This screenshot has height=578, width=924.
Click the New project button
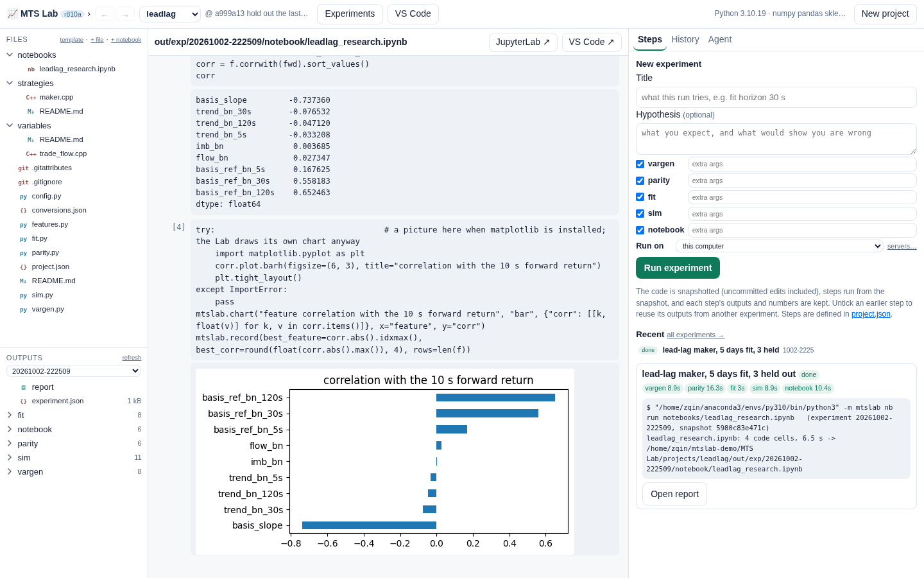tap(885, 14)
